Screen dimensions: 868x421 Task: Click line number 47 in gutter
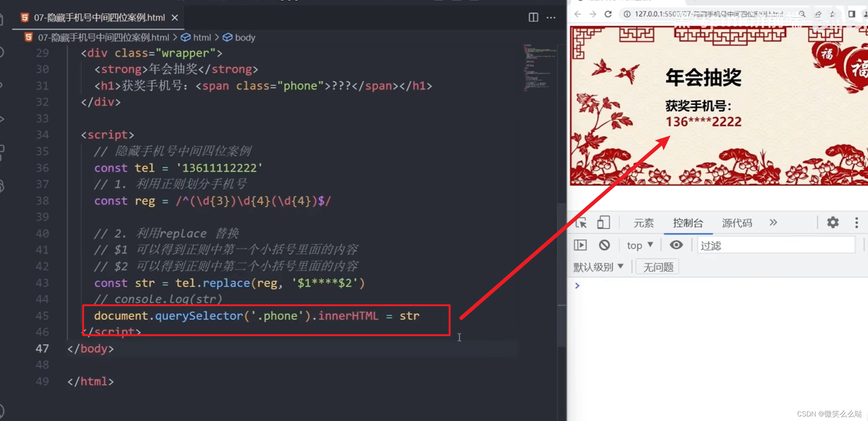click(42, 348)
